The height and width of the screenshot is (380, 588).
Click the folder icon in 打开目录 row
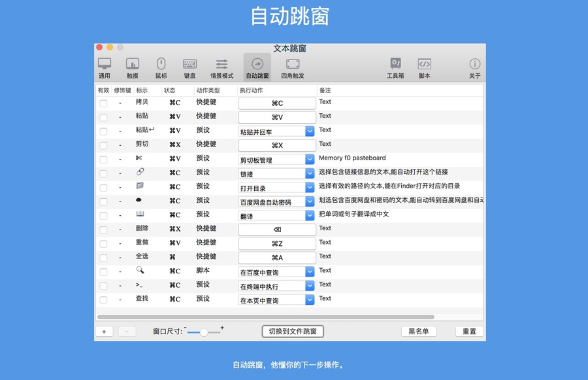tap(140, 186)
